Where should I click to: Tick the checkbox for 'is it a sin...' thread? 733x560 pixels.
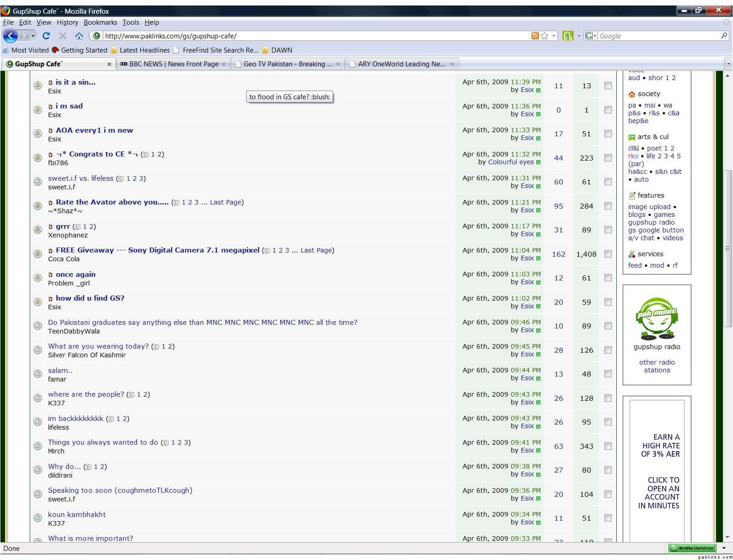coord(608,86)
